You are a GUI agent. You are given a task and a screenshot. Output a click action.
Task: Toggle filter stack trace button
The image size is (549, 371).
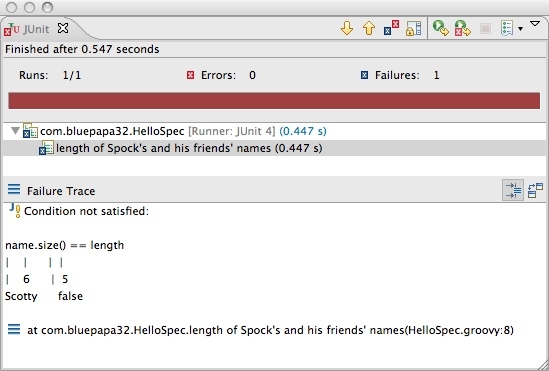[x=513, y=190]
